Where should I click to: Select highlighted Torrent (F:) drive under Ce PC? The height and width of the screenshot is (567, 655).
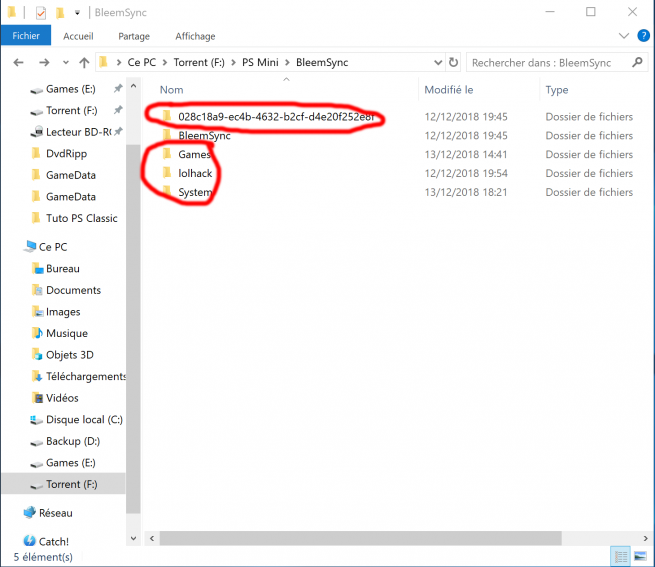(x=63, y=484)
